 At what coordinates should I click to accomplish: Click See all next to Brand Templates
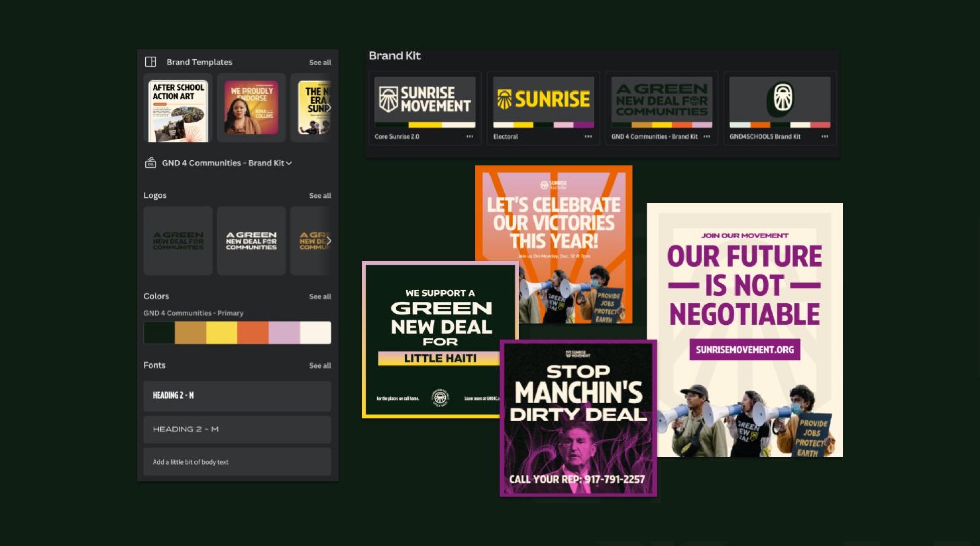pos(320,62)
